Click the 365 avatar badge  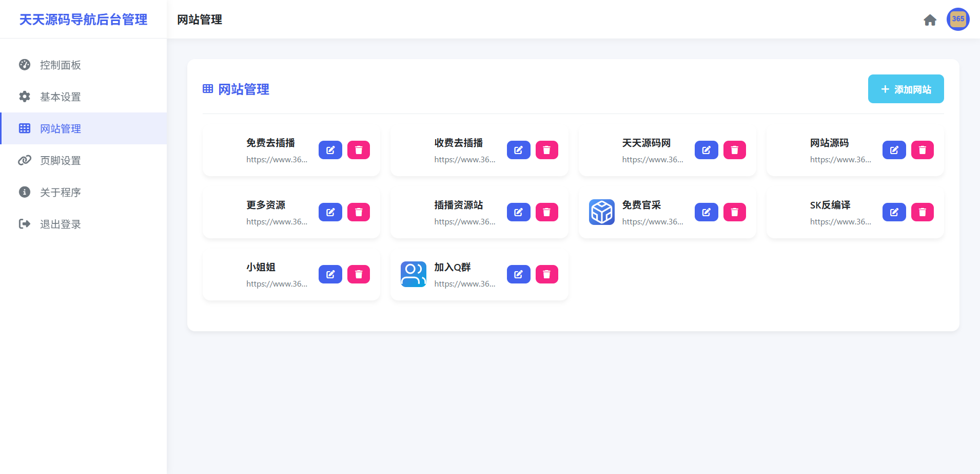[957, 19]
